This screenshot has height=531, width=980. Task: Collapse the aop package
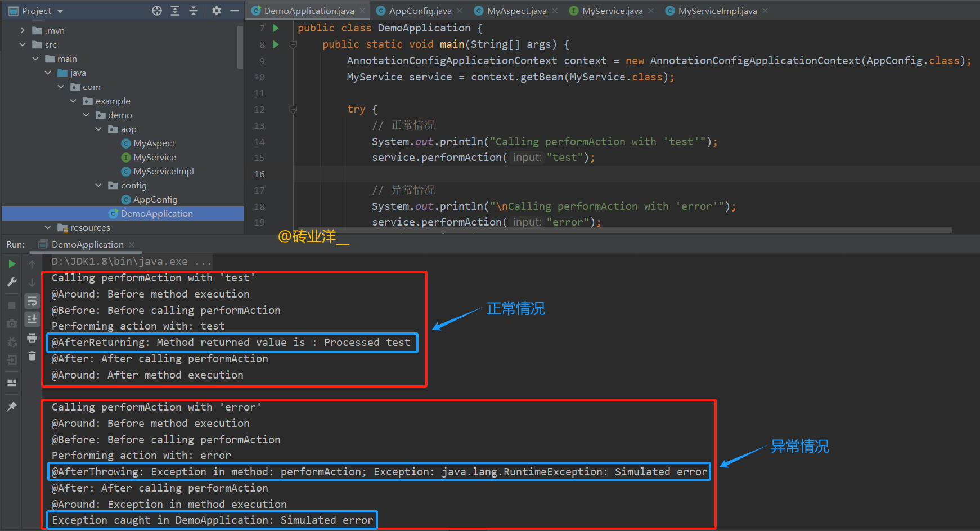pos(99,129)
